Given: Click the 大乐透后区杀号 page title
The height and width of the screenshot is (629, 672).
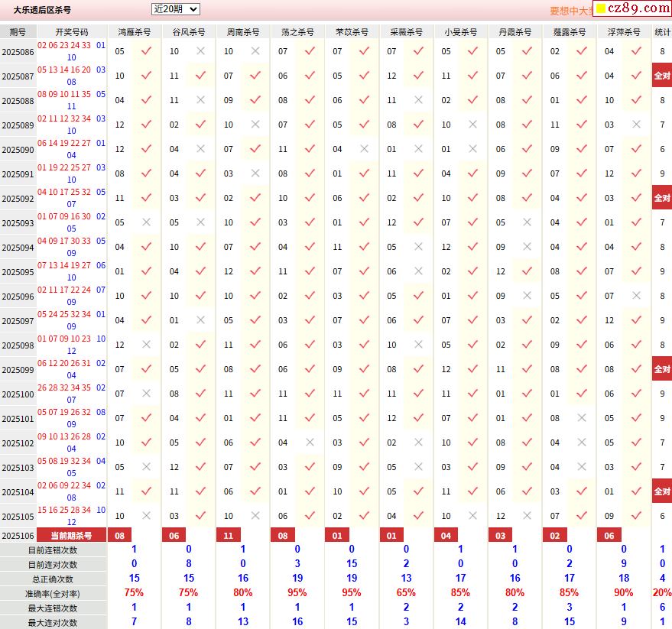Looking at the screenshot, I should coord(42,9).
